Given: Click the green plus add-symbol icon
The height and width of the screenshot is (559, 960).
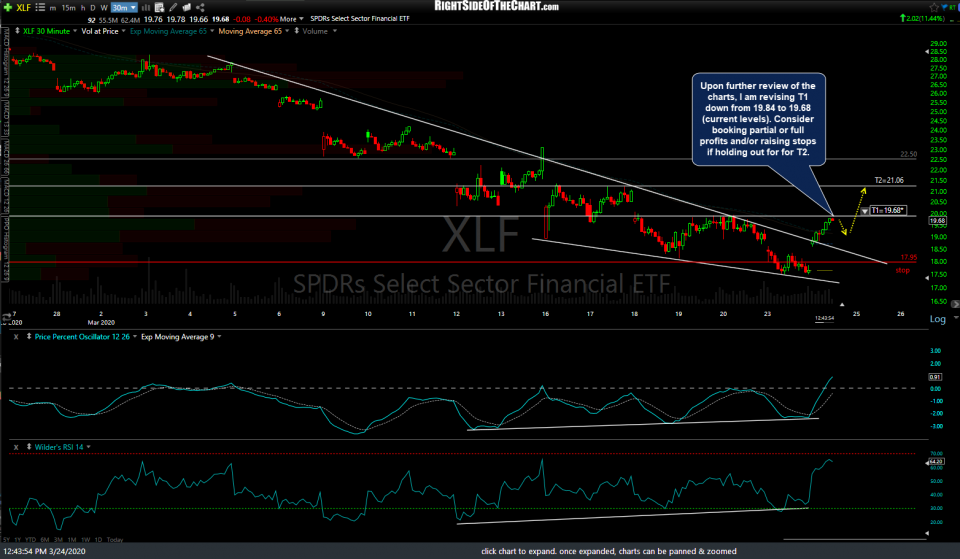Looking at the screenshot, I should (10, 6).
